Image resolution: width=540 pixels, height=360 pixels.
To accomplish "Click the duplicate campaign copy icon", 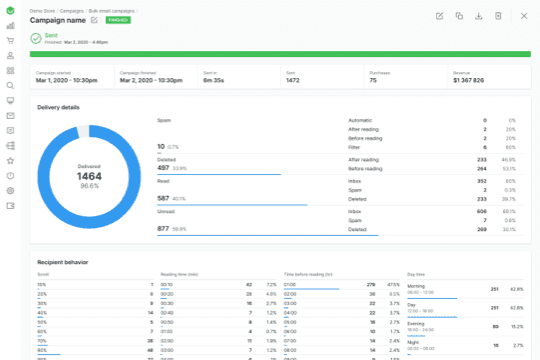I will [459, 16].
